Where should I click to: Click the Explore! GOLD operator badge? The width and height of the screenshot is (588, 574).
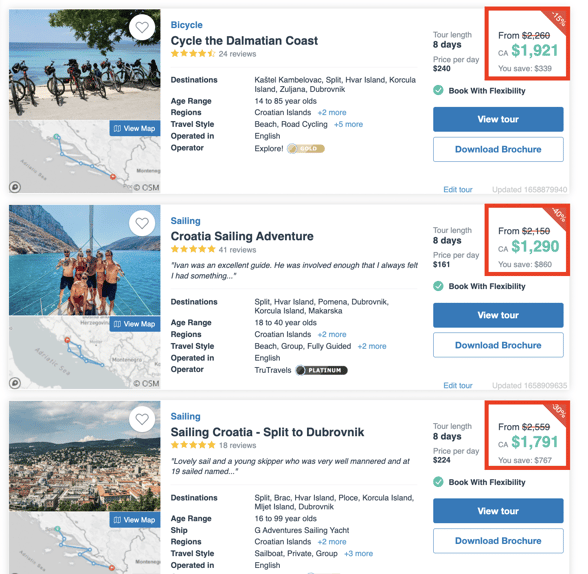pyautogui.click(x=306, y=149)
